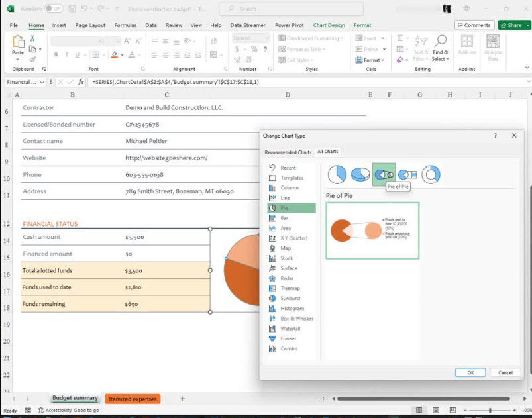The width and height of the screenshot is (532, 418).
Task: Click the formula bar SERIES formula
Action: (x=176, y=82)
